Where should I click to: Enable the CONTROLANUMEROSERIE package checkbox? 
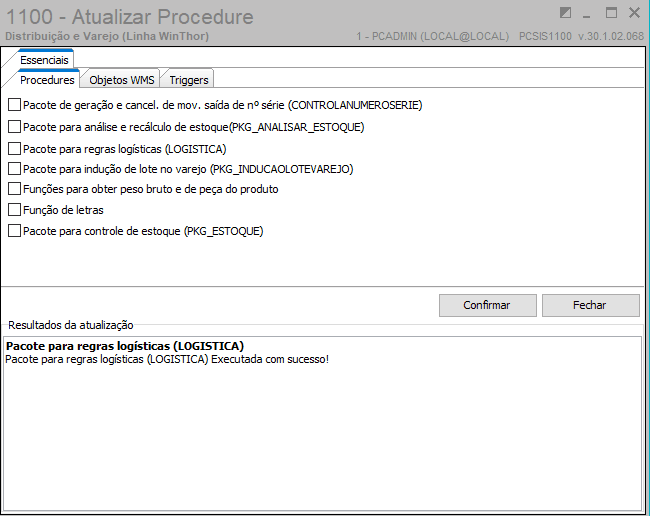tap(14, 105)
